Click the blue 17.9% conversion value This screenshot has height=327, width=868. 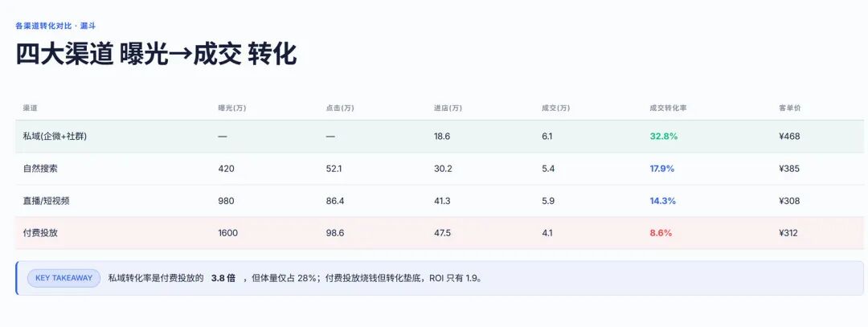click(662, 169)
